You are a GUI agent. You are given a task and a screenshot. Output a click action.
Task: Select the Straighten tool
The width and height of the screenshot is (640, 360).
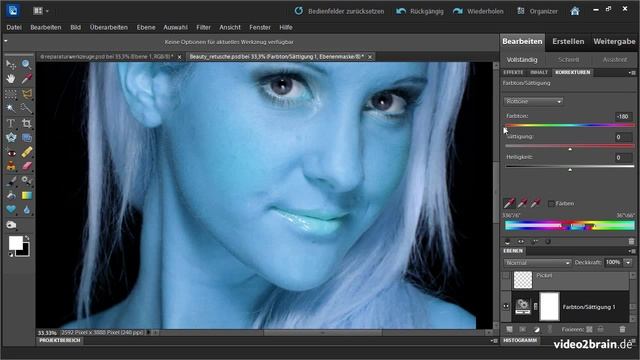coord(27,138)
